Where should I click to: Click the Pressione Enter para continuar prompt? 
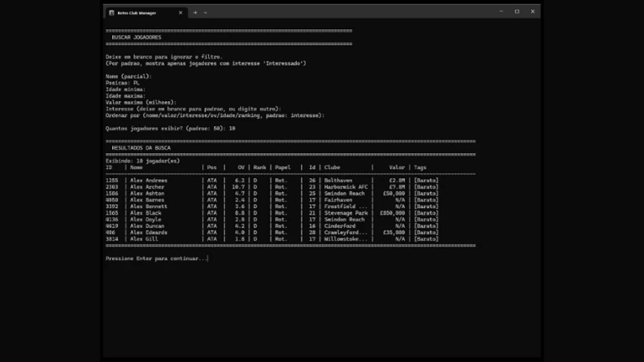point(157,258)
